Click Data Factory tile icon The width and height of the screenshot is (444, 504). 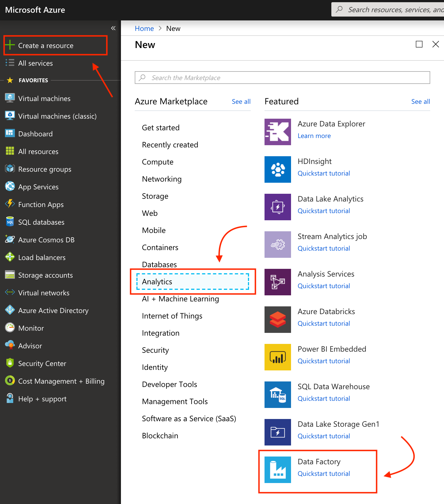pyautogui.click(x=277, y=470)
